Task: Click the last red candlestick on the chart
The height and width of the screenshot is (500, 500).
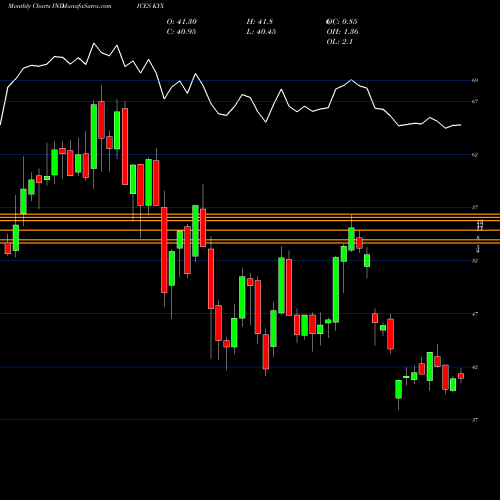Action: coord(461,376)
